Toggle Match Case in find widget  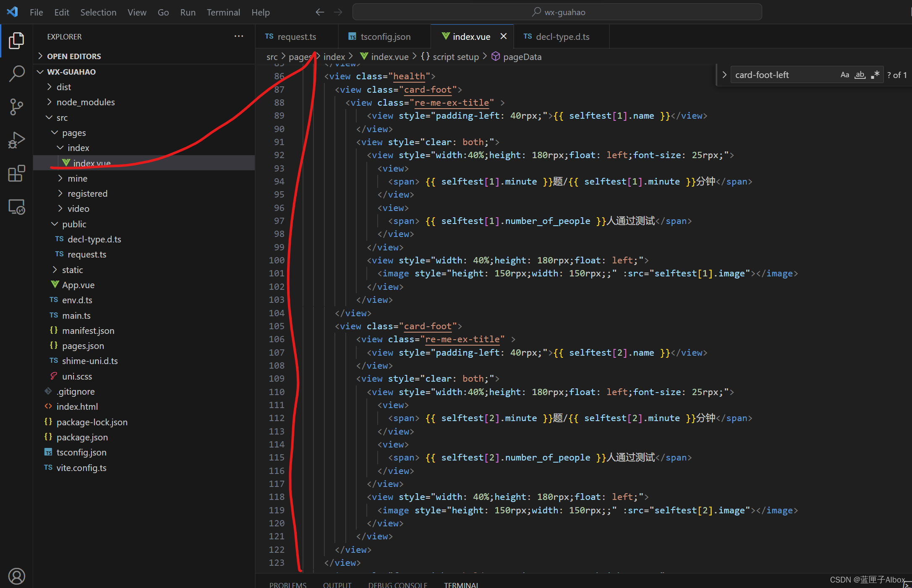click(844, 75)
